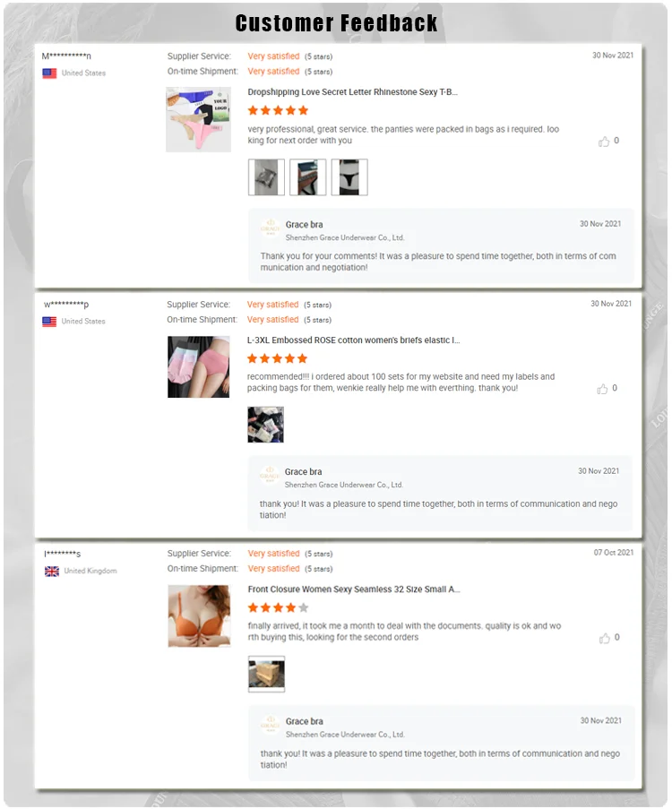Image resolution: width=672 pixels, height=809 pixels.
Task: View the black thong review photo
Action: coord(349,177)
